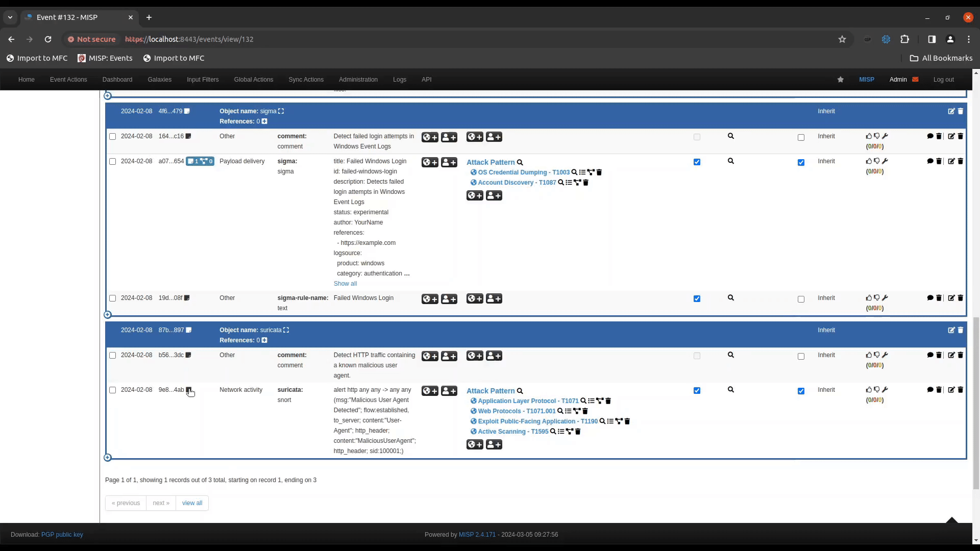This screenshot has height=551, width=980.
Task: Delete Exploit Public-Facing Application T1190 cluster
Action: point(627,421)
